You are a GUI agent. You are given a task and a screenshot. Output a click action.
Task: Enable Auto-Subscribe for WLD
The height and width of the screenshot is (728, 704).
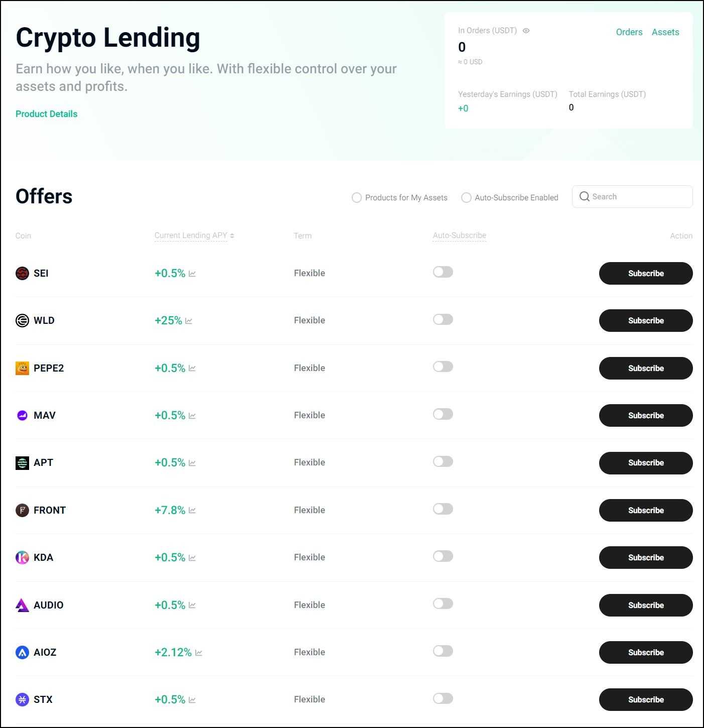[x=443, y=319]
